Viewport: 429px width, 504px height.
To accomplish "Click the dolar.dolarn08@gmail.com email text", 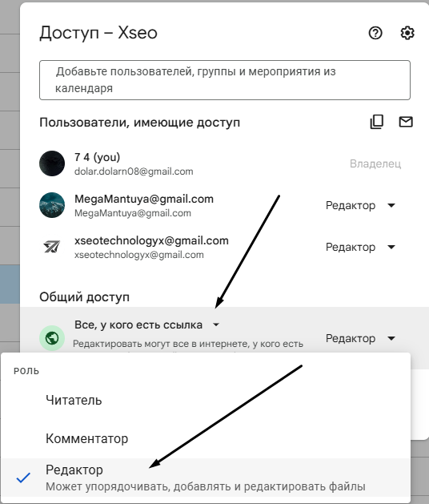I will [134, 171].
